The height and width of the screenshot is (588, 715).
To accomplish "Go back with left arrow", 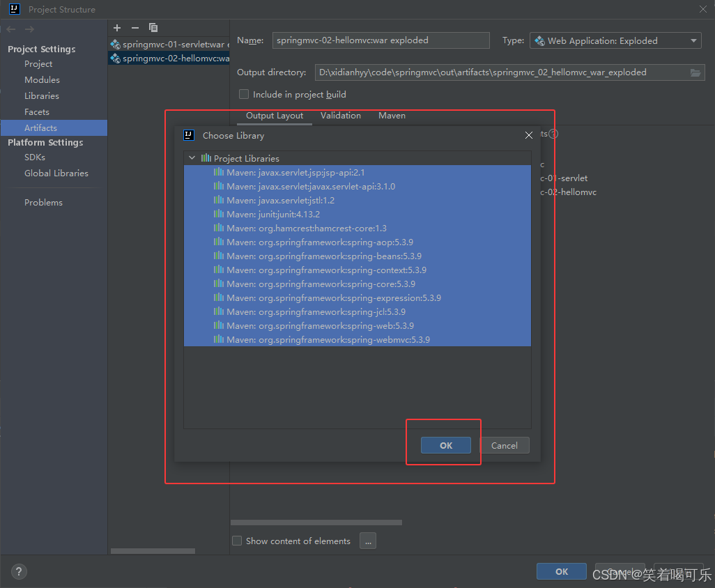I will 11,29.
